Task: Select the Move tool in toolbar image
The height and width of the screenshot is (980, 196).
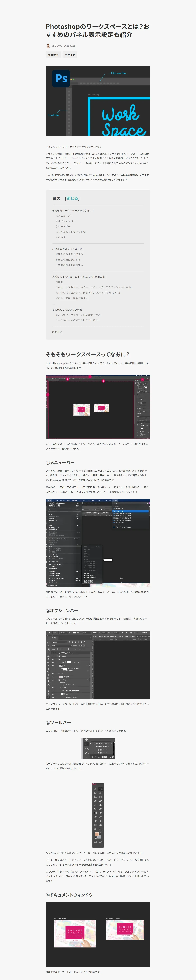Action: (x=96, y=789)
